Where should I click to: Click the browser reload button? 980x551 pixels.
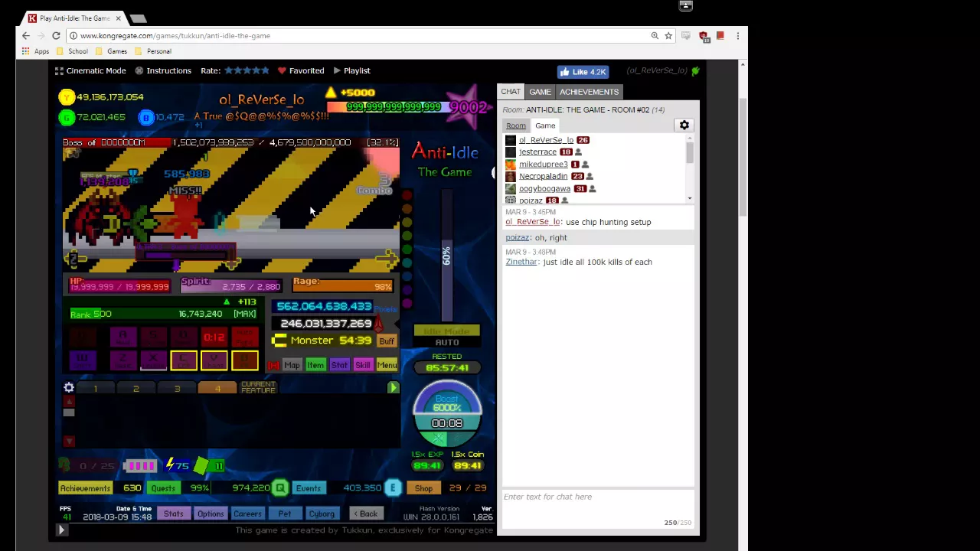click(56, 36)
